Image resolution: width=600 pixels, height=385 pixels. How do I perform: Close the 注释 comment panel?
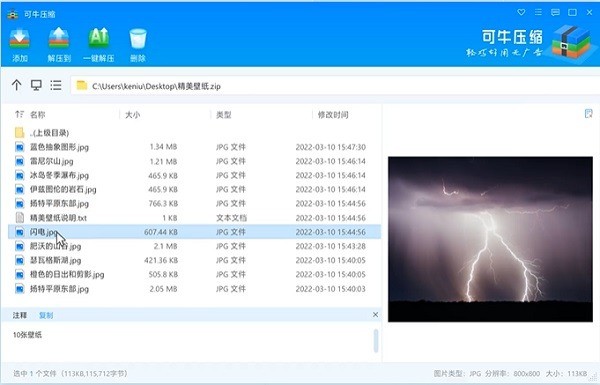coord(375,315)
